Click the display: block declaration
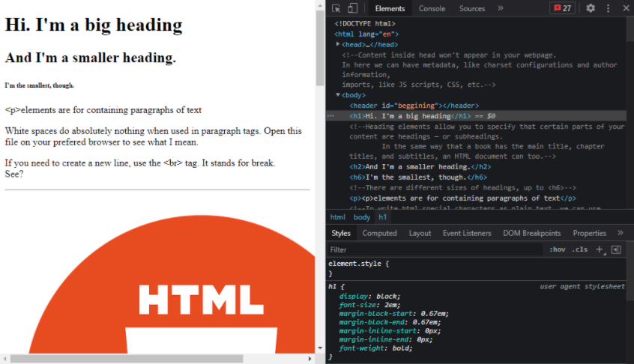The image size is (634, 364). point(369,296)
